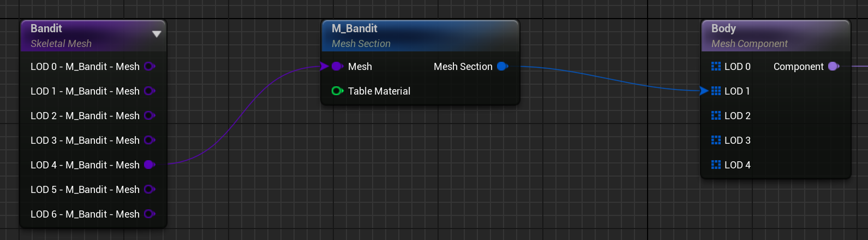The height and width of the screenshot is (240, 868).
Task: Click the 'LOD 6 - M_Bandit - Mesh' label
Action: (85, 214)
